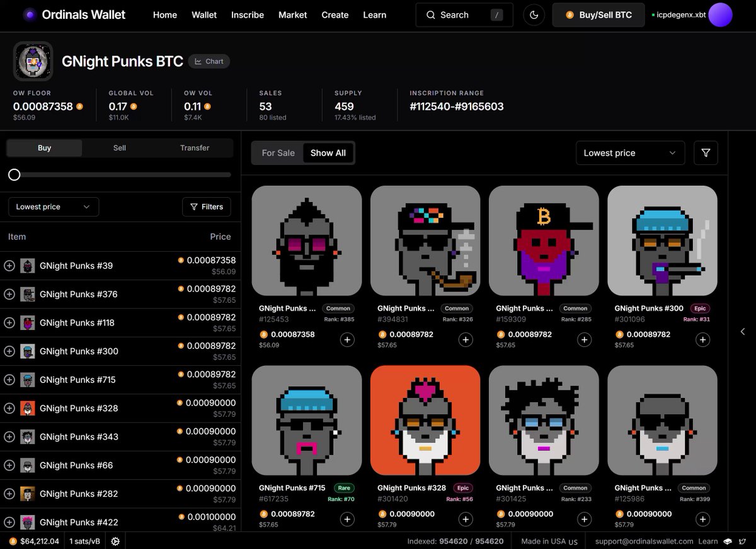Add card #617235 to cart plus button
Viewport: 756px width, 549px height.
[x=347, y=519]
